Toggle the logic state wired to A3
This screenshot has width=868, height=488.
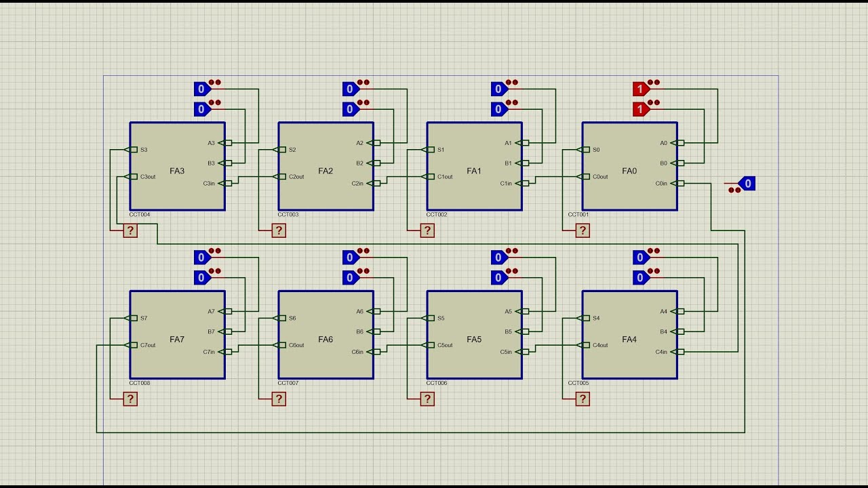tap(202, 89)
